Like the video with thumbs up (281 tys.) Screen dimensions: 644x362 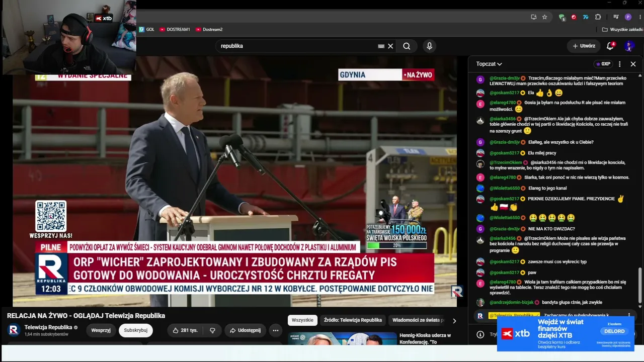click(185, 330)
